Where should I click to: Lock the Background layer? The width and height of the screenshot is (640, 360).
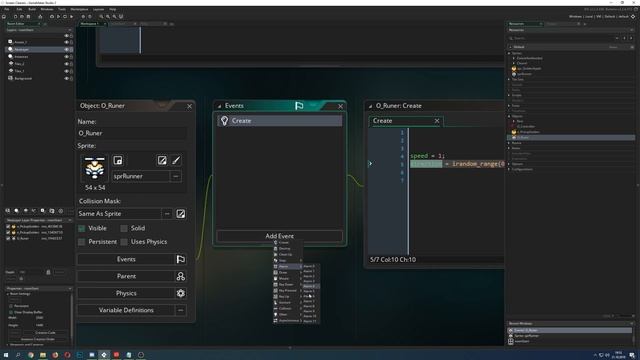point(71,78)
